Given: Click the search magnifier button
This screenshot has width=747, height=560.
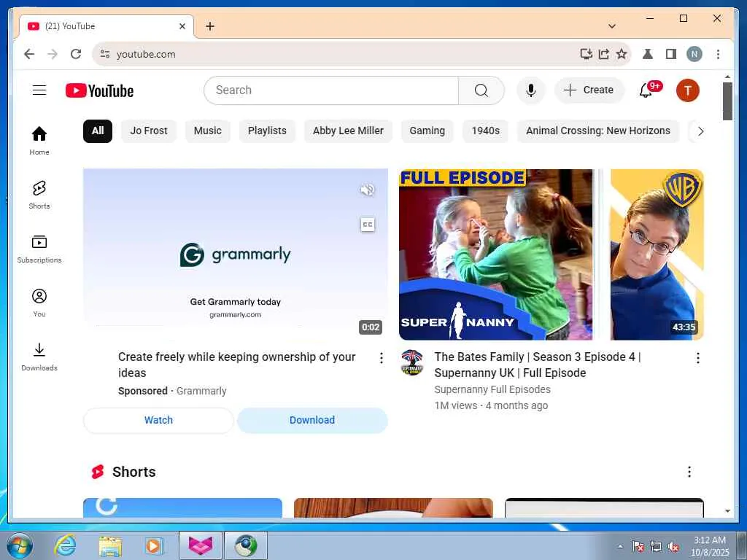Looking at the screenshot, I should click(481, 90).
